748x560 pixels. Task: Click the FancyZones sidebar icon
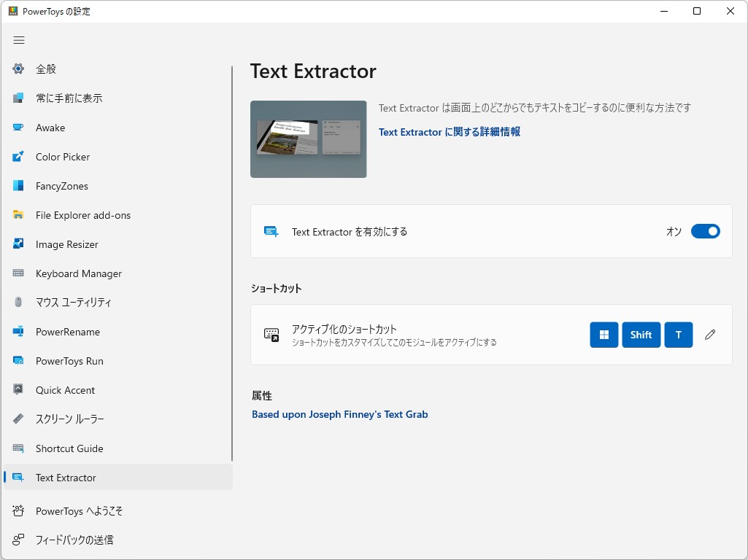(x=19, y=186)
